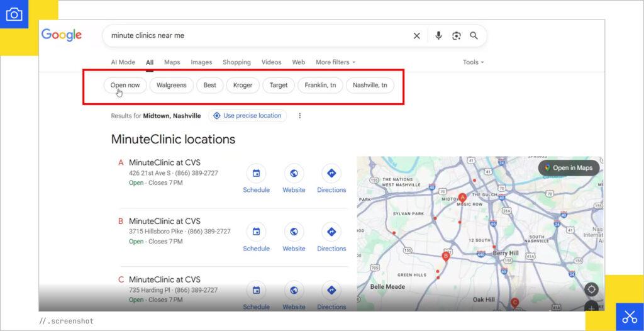The height and width of the screenshot is (331, 644).
Task: Click the magnifying glass search icon
Action: pyautogui.click(x=474, y=36)
